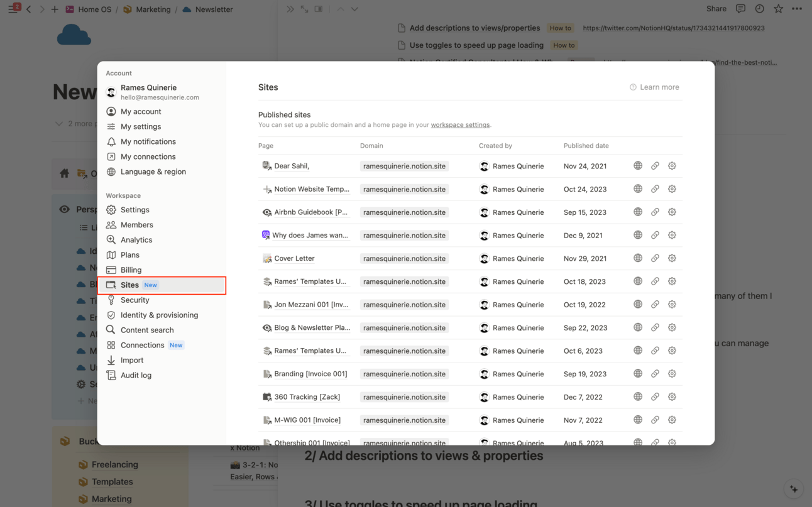Open page history clock icon
This screenshot has width=812, height=507.
coord(759,9)
